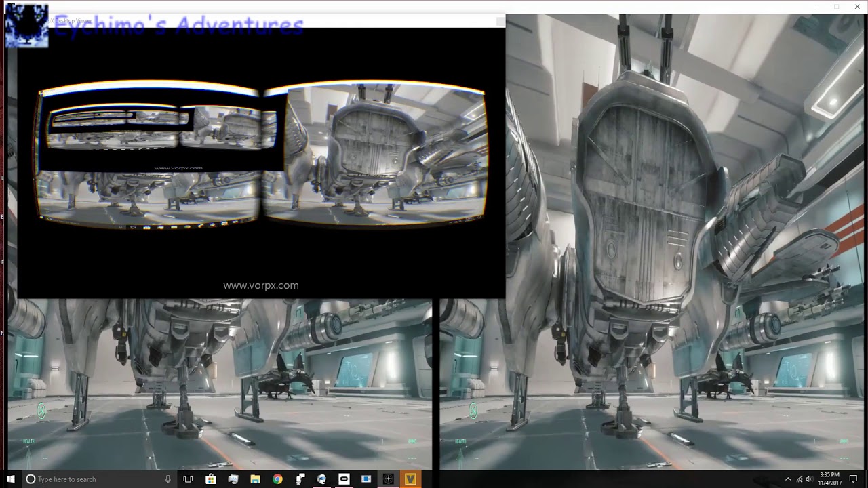Open the Windows Start menu
This screenshot has height=488, width=868.
(10, 479)
